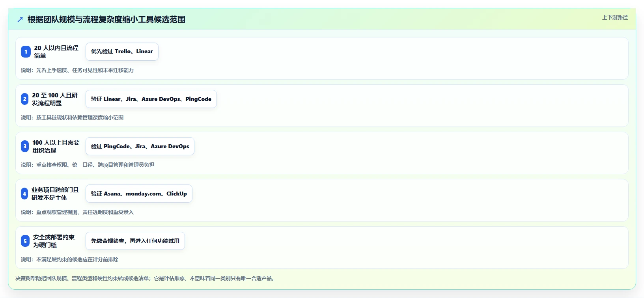Click the heading 根据团队规模与流程复杂度缩小工具候选范围

pyautogui.click(x=106, y=19)
